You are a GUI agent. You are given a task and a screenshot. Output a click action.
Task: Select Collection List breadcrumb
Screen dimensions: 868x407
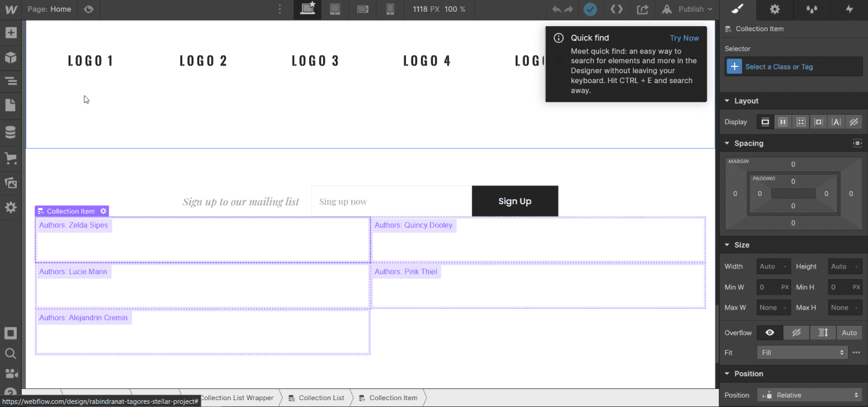pos(316,398)
